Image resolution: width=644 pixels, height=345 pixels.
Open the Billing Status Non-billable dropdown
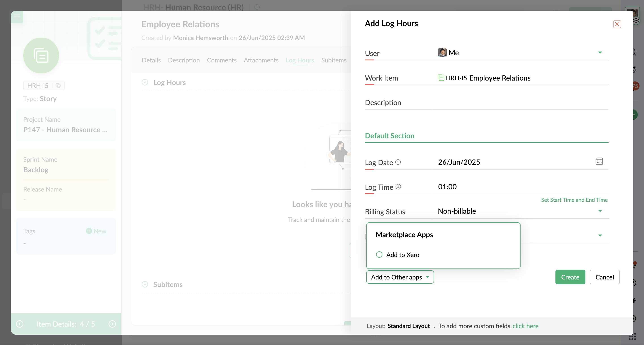521,211
